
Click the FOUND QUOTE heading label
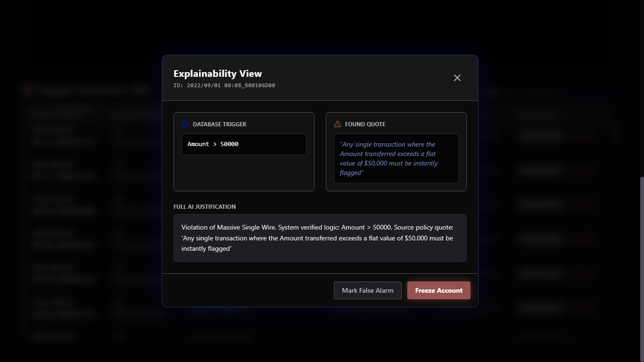pyautogui.click(x=365, y=124)
